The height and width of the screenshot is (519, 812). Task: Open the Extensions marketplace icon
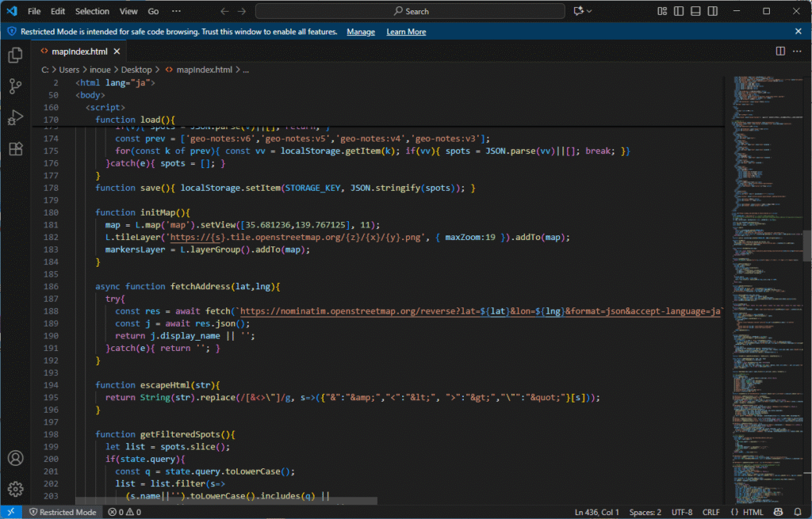(15, 148)
